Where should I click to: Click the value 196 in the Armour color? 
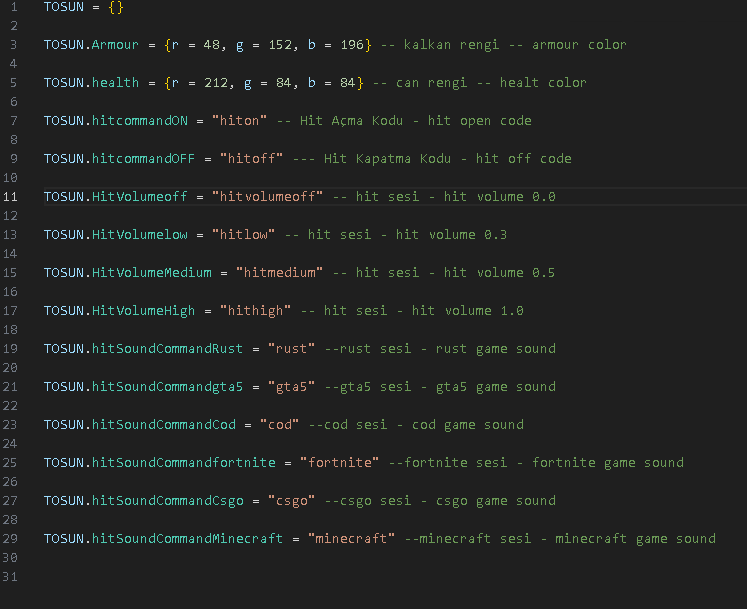[352, 45]
